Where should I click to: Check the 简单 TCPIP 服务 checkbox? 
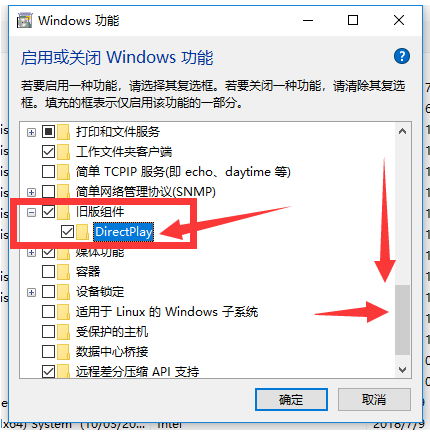tap(49, 172)
